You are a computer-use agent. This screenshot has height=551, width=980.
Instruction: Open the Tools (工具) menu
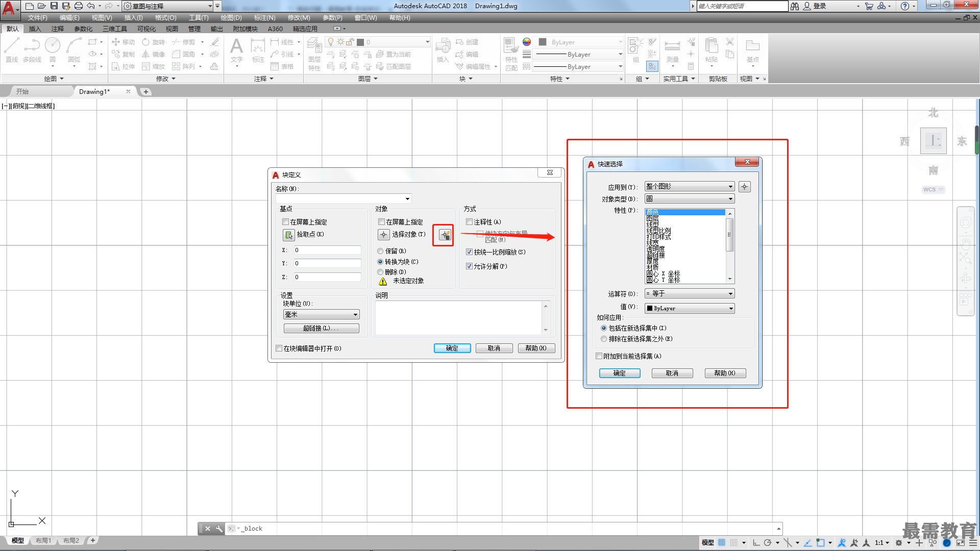[199, 18]
